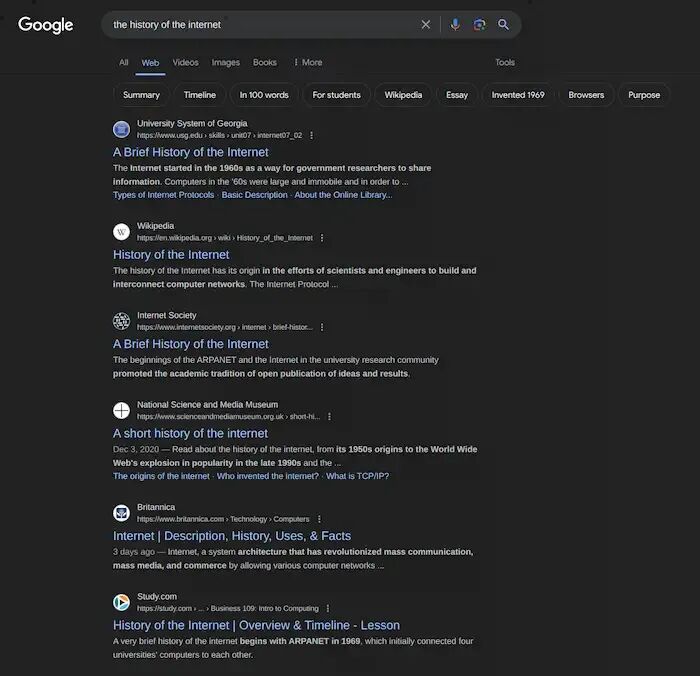The height and width of the screenshot is (676, 700).
Task: Select the Summary filter chip
Action: 142,95
